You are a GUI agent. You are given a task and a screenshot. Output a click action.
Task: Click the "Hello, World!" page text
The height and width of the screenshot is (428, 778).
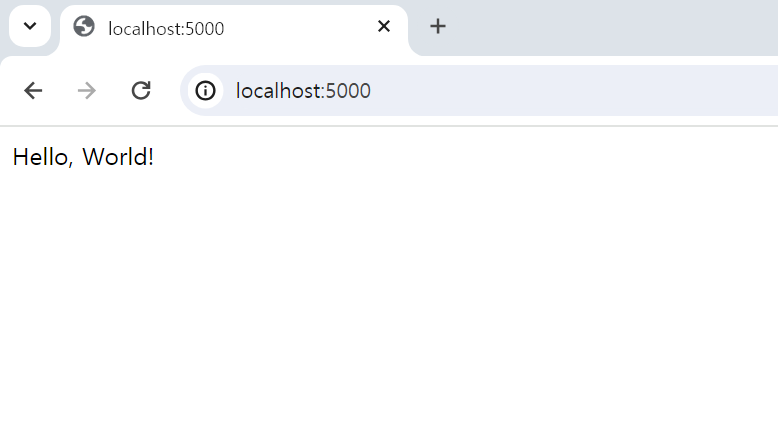point(83,157)
